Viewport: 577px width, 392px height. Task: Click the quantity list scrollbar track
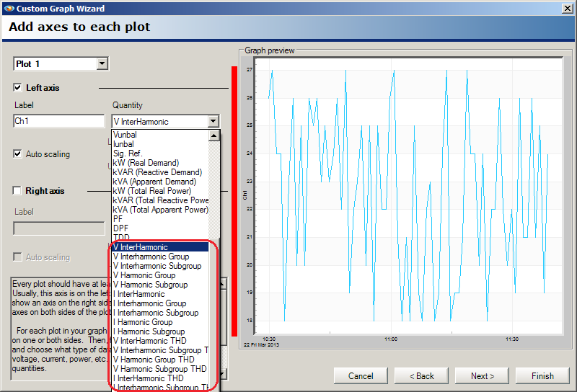tap(213, 191)
